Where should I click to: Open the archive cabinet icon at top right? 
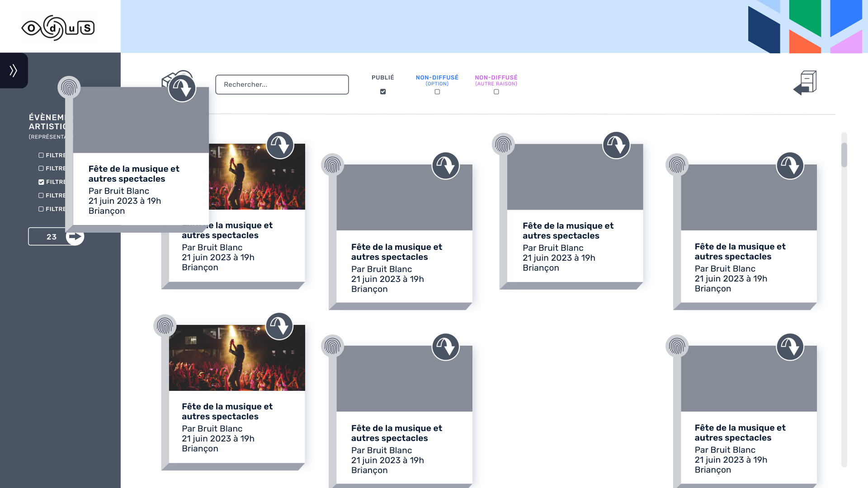pos(806,83)
